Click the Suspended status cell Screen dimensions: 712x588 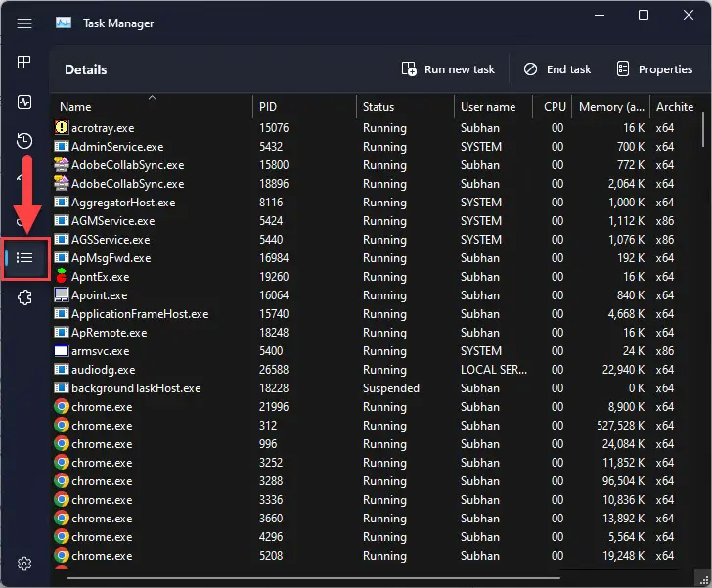point(391,388)
